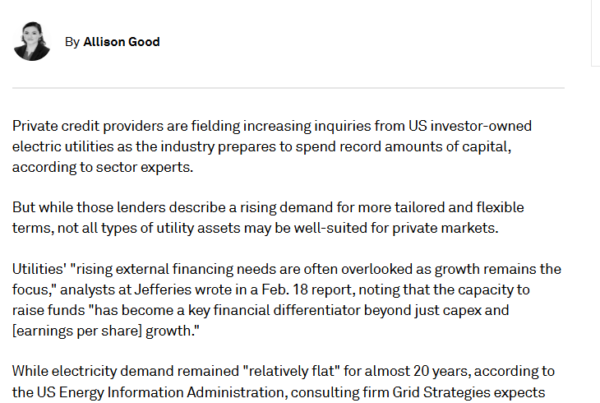600x403 pixels.
Task: Click the text "according to sector experts."
Action: [103, 167]
